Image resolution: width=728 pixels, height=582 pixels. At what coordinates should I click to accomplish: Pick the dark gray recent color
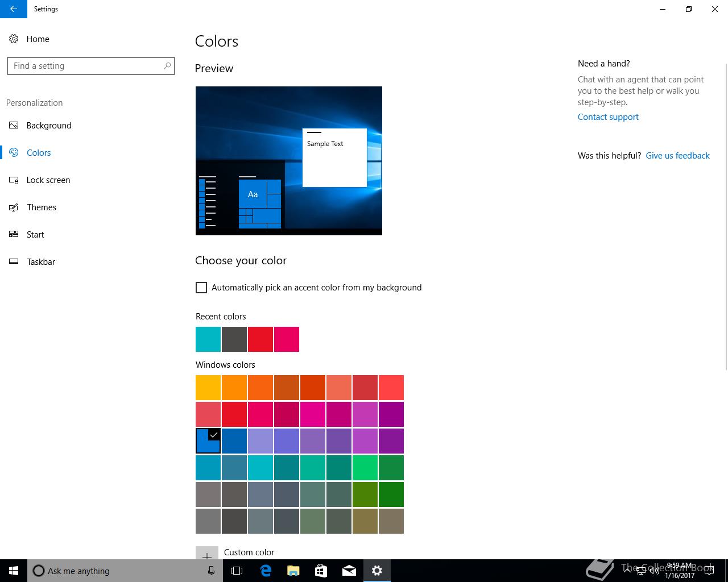pos(234,339)
